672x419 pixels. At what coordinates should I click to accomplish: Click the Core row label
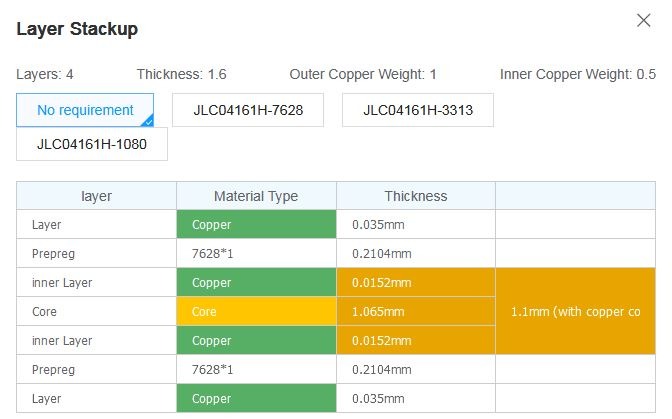(x=96, y=311)
